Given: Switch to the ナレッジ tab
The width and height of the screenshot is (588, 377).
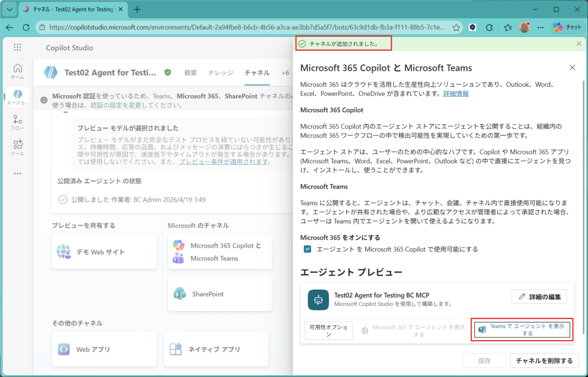Looking at the screenshot, I should 220,73.
